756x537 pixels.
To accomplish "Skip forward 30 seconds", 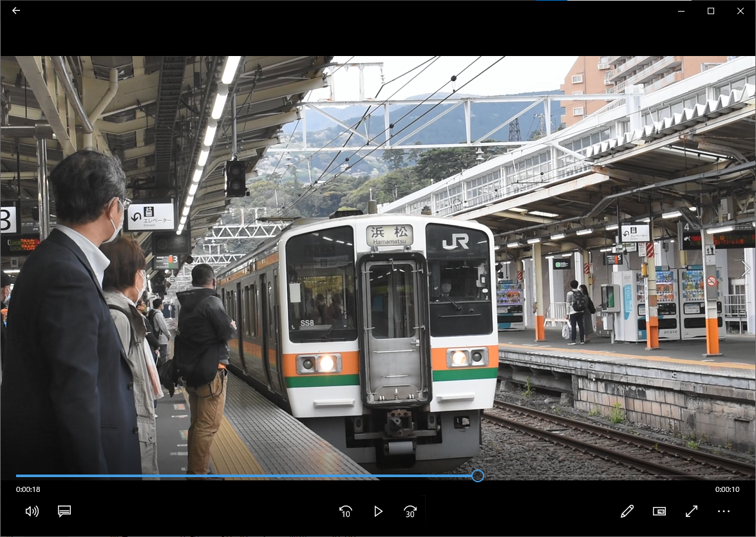I will pyautogui.click(x=410, y=511).
